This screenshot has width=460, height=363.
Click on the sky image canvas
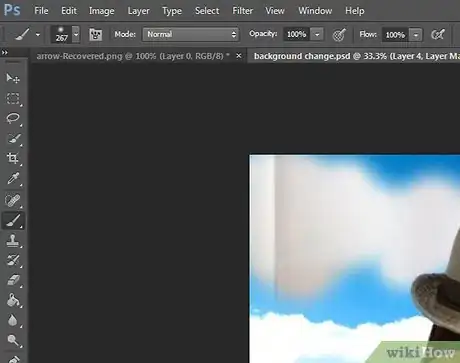click(355, 259)
